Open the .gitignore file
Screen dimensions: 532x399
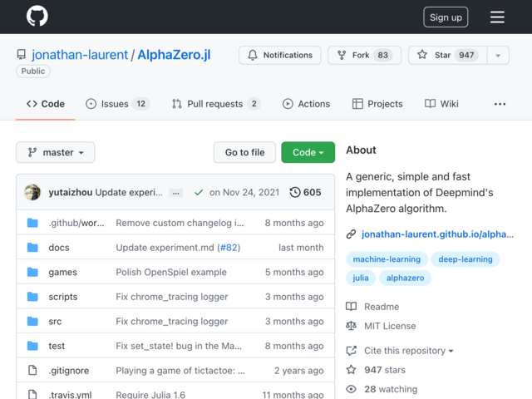click(68, 371)
